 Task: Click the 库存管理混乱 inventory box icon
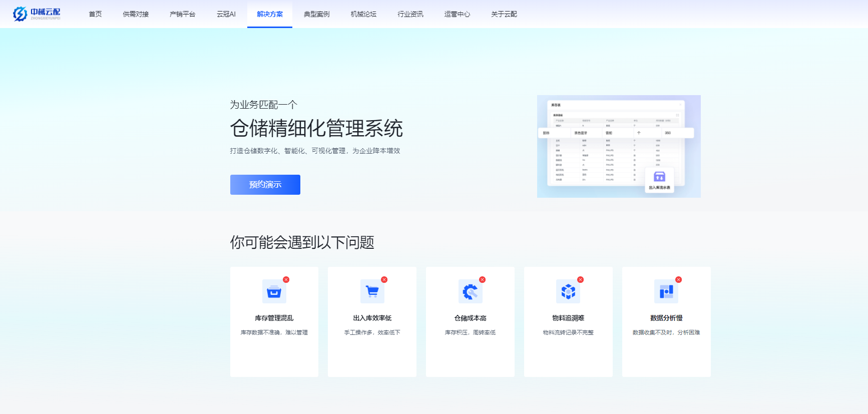274,291
